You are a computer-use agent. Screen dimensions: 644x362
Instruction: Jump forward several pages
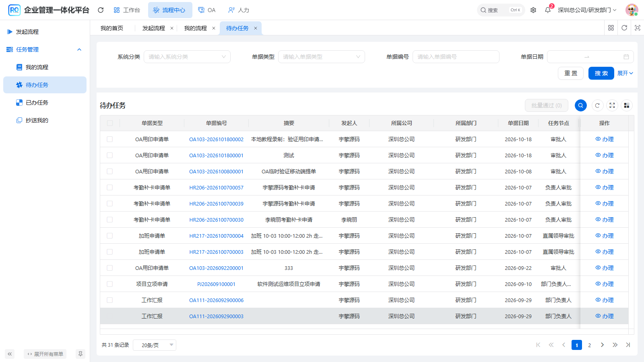click(x=615, y=345)
